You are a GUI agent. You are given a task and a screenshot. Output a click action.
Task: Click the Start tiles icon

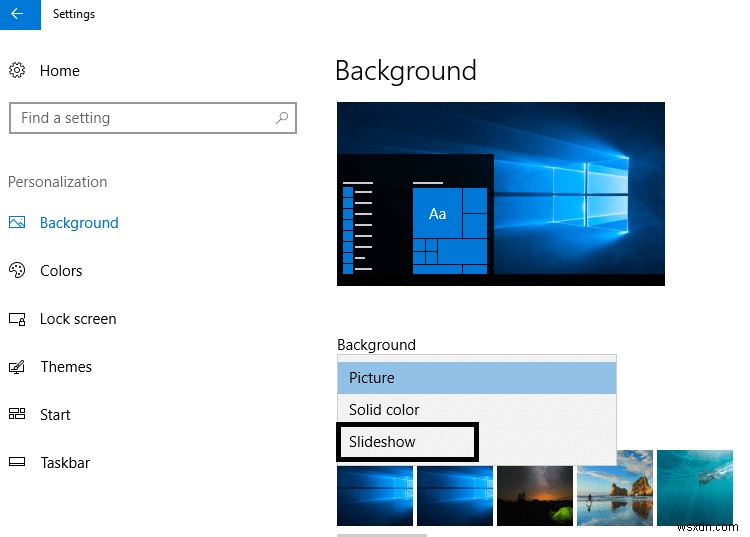pos(17,414)
